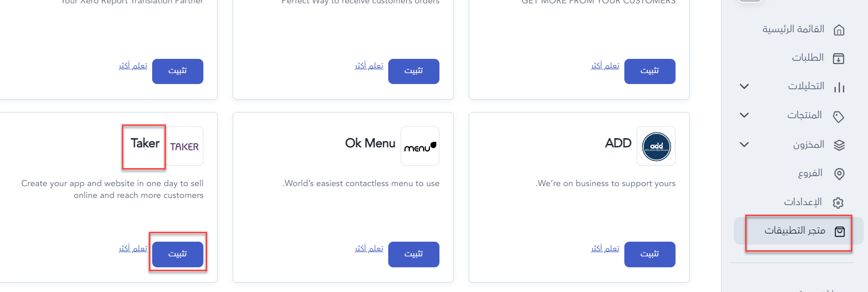Open الطلبات in the sidebar
The height and width of the screenshot is (292, 868).
pyautogui.click(x=808, y=57)
